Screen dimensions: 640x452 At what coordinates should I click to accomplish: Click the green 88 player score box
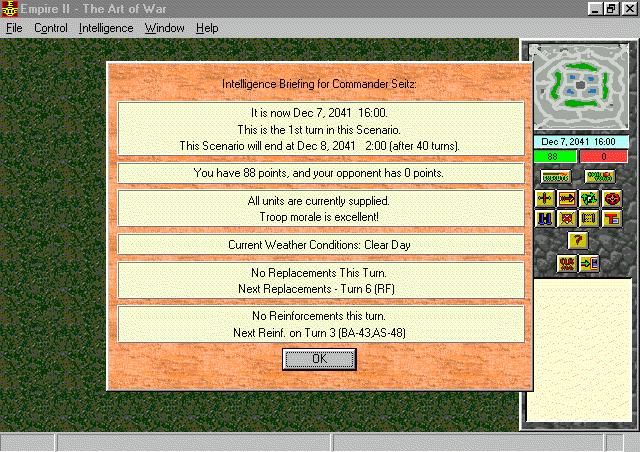pyautogui.click(x=555, y=156)
